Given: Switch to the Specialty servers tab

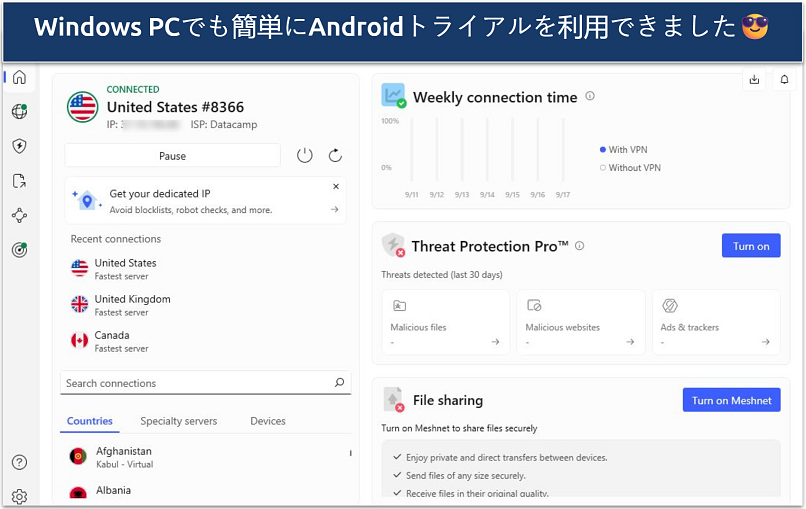Looking at the screenshot, I should (x=178, y=421).
